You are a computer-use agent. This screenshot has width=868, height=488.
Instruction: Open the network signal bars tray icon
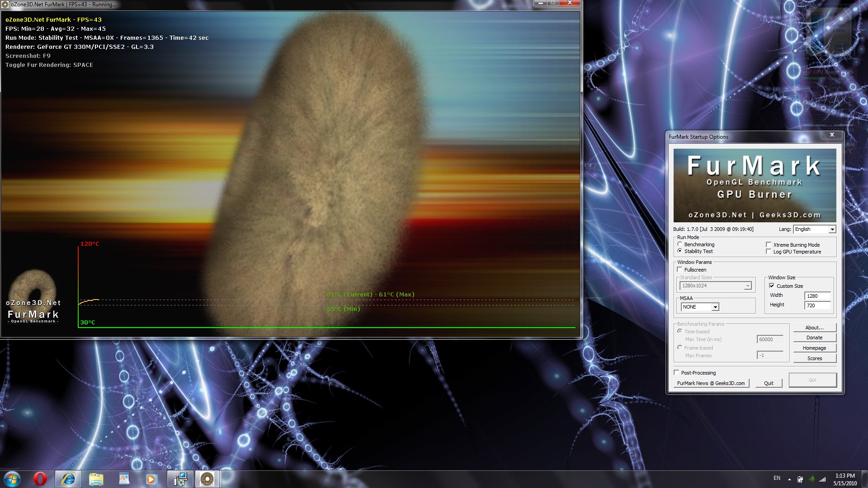tap(823, 479)
